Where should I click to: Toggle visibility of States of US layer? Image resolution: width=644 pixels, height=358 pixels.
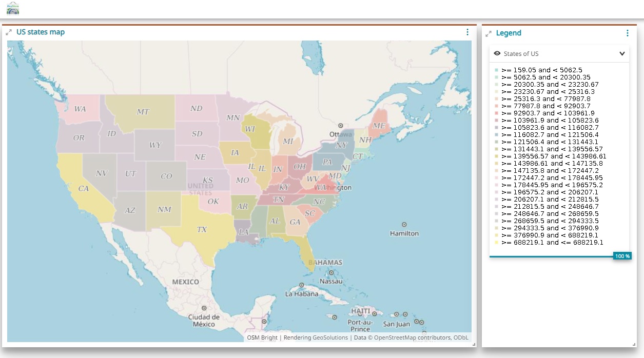(497, 53)
